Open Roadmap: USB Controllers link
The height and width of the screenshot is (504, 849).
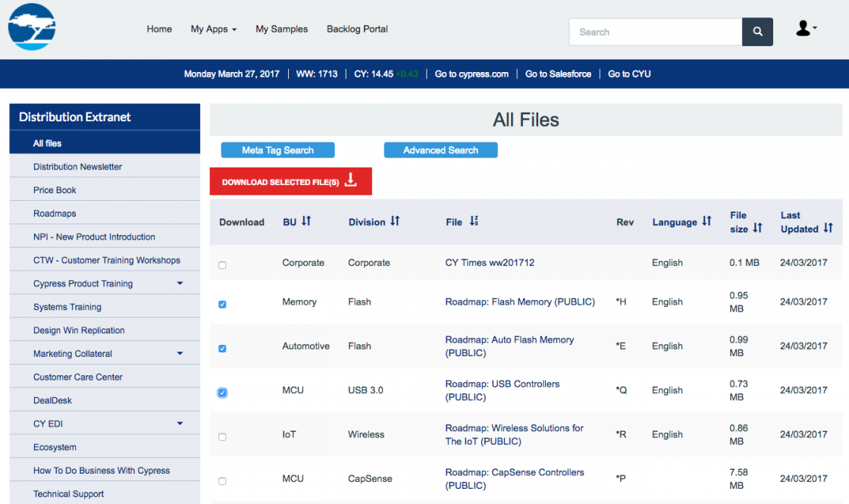click(x=503, y=390)
